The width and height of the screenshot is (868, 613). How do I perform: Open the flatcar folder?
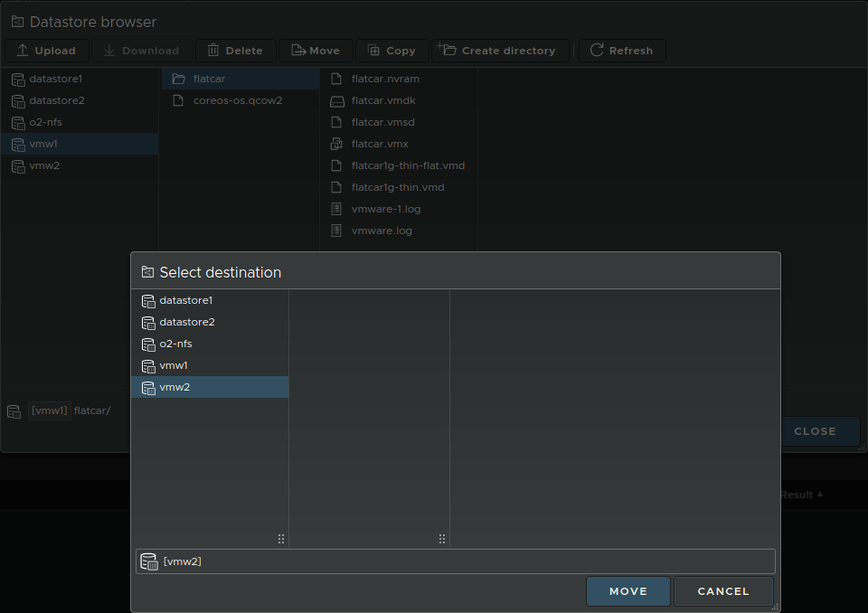click(241, 79)
